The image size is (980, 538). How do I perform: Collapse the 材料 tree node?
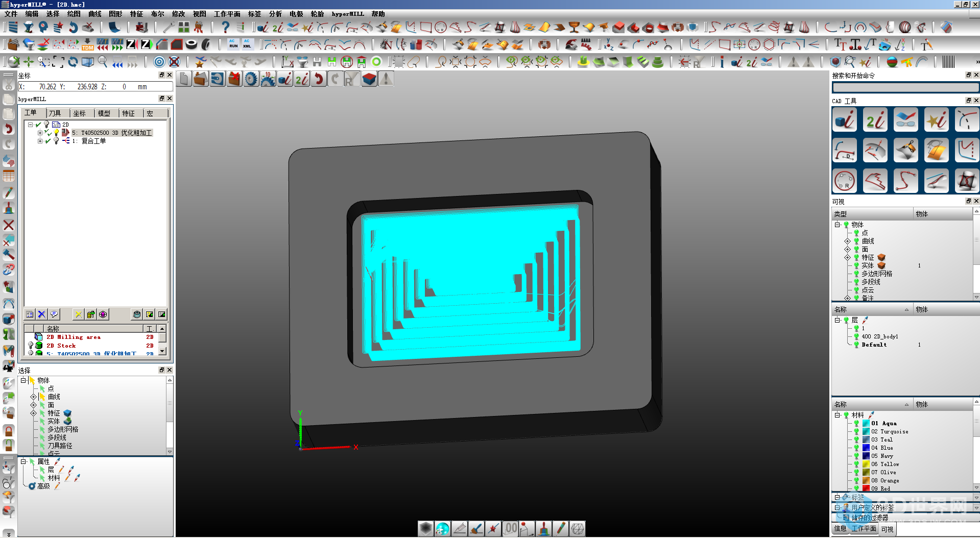(x=838, y=415)
